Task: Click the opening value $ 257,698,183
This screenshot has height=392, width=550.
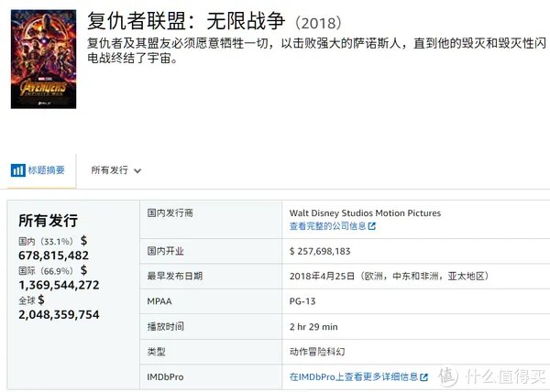Action: pos(320,251)
